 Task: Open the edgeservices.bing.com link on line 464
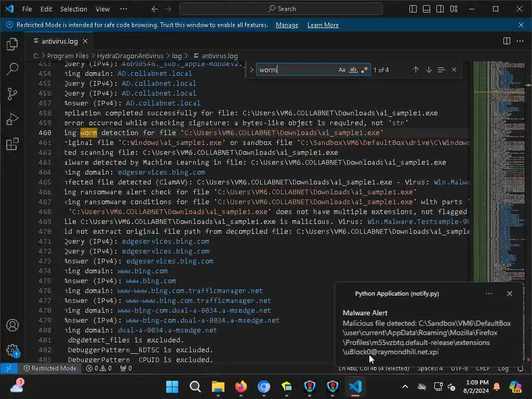pyautogui.click(x=162, y=172)
